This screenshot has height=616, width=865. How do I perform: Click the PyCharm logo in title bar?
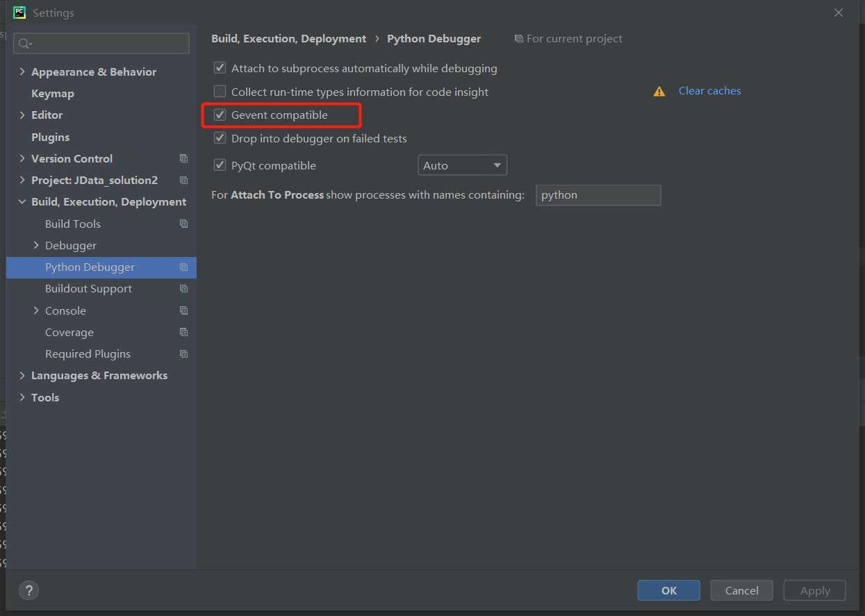(x=19, y=13)
